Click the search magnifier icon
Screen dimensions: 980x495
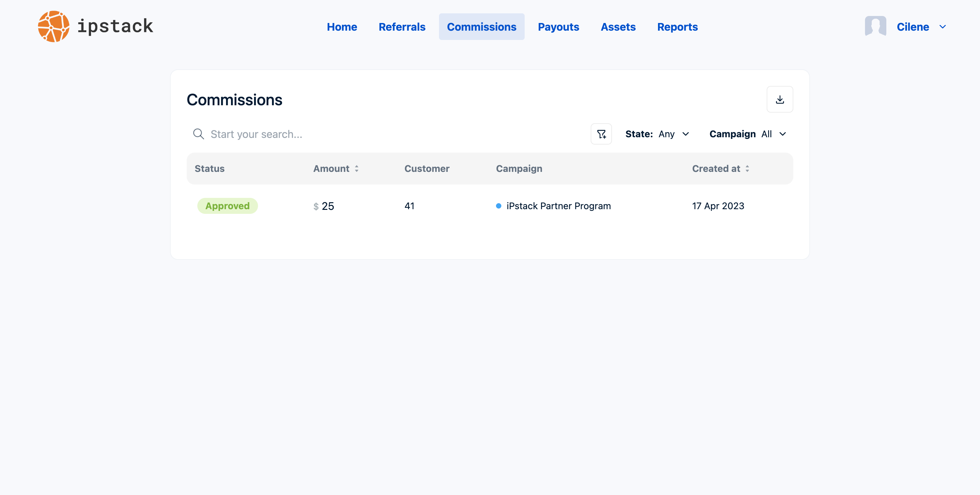(x=198, y=134)
